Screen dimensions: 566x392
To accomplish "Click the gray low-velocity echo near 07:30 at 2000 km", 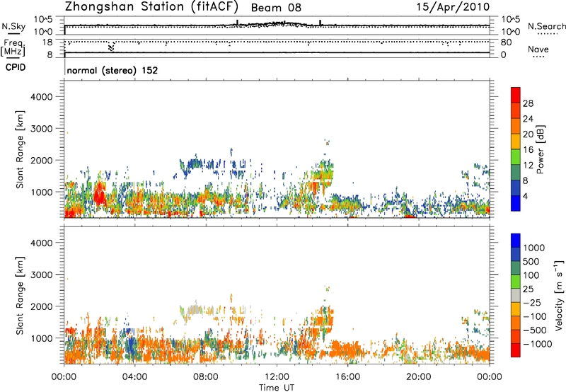I will coord(195,310).
